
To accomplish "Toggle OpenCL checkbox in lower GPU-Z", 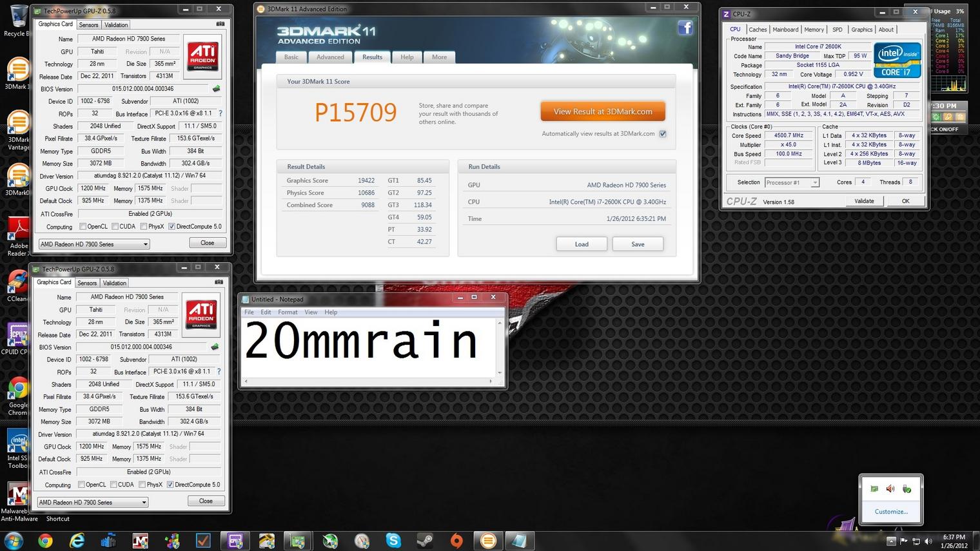I will 81,485.
